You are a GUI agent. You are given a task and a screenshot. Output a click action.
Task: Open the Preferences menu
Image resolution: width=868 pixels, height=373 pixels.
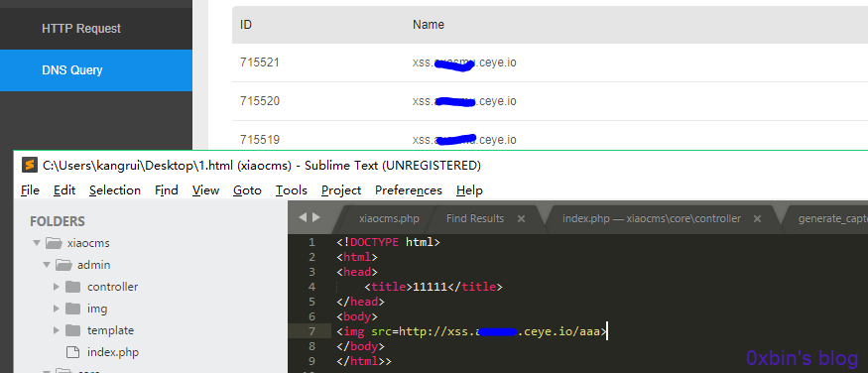click(x=409, y=190)
